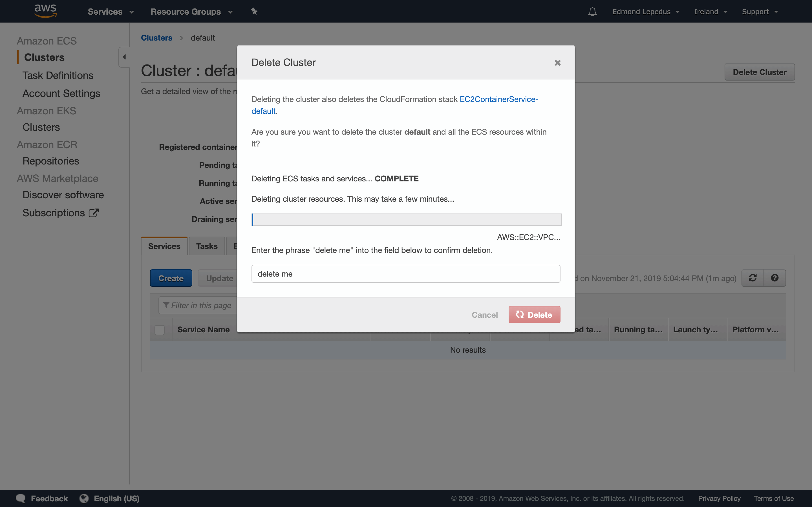This screenshot has height=507, width=812.
Task: Click the external link icon next to Subscriptions
Action: (x=93, y=212)
